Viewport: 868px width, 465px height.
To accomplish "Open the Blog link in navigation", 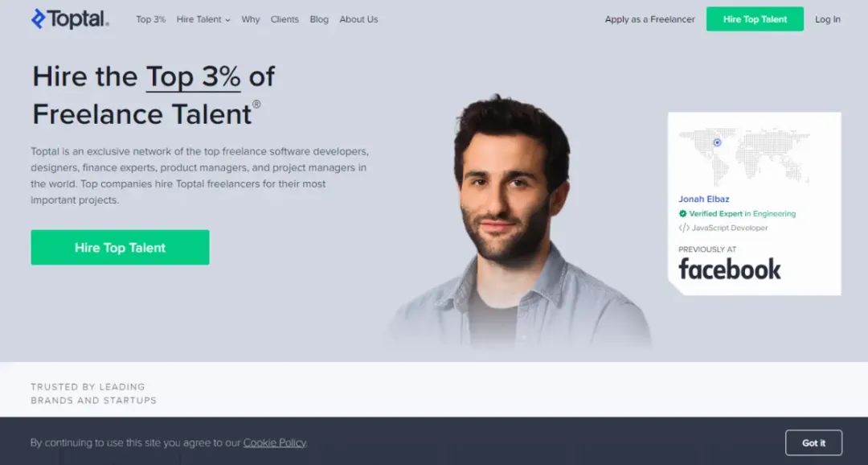I will point(319,19).
